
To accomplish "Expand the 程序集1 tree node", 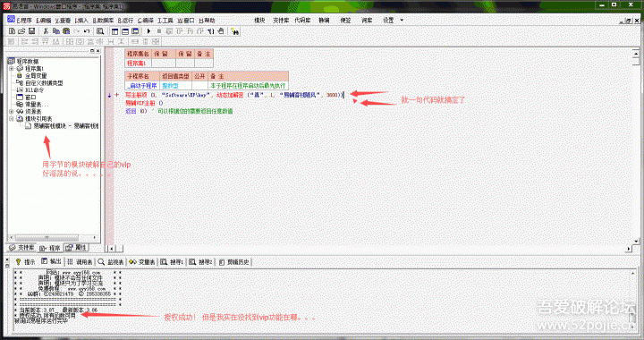I will [x=12, y=69].
